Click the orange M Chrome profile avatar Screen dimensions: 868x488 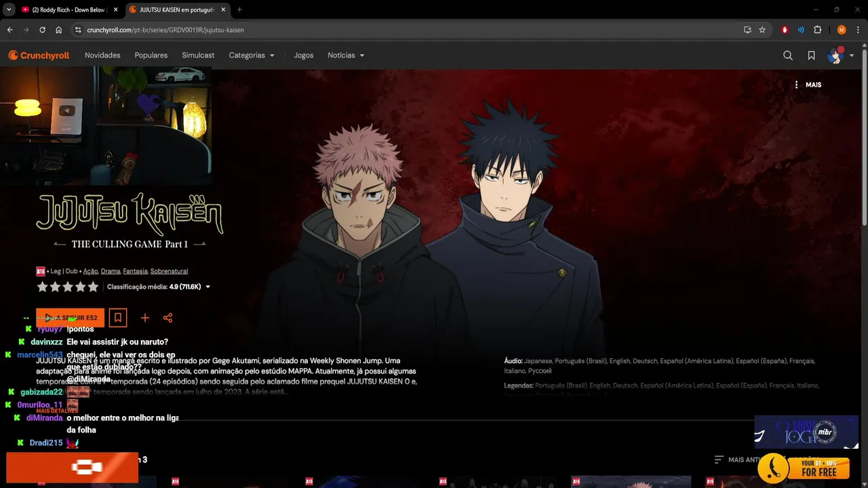842,30
